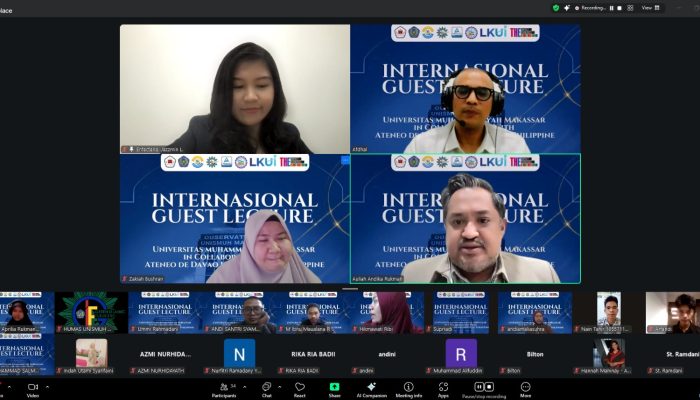
Task: Pause the recording from the top bar
Action: (x=612, y=8)
